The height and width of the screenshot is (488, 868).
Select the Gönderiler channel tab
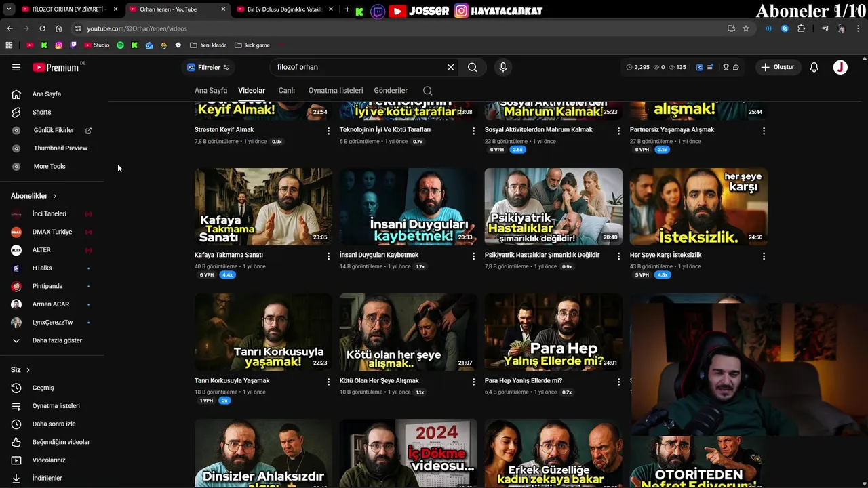coord(391,91)
